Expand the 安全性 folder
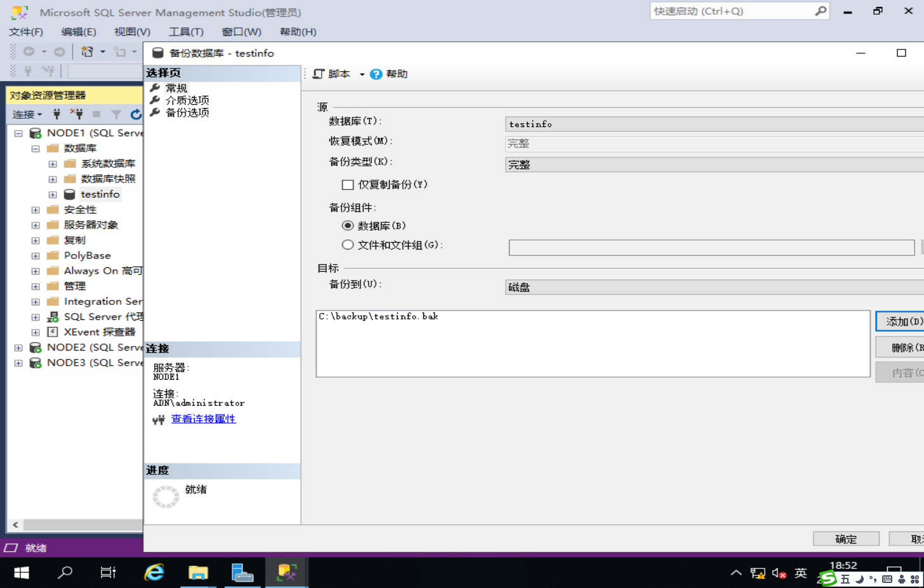The image size is (924, 588). pyautogui.click(x=36, y=210)
